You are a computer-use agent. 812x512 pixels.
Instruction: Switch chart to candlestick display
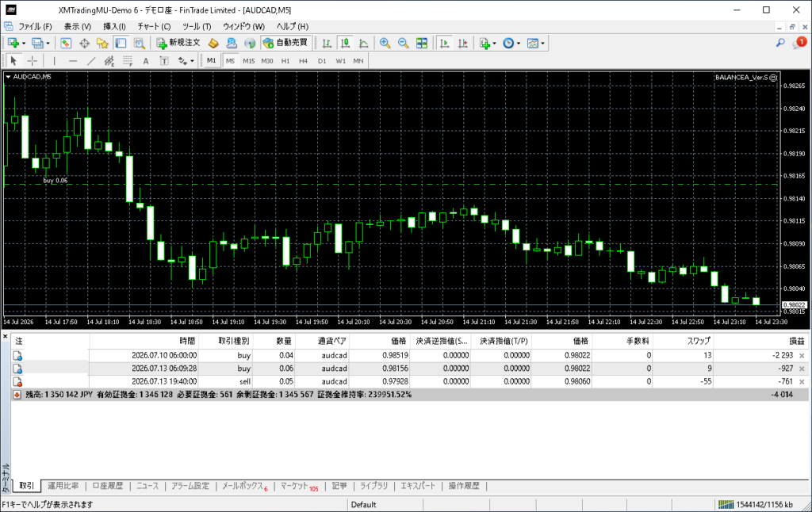click(x=345, y=43)
